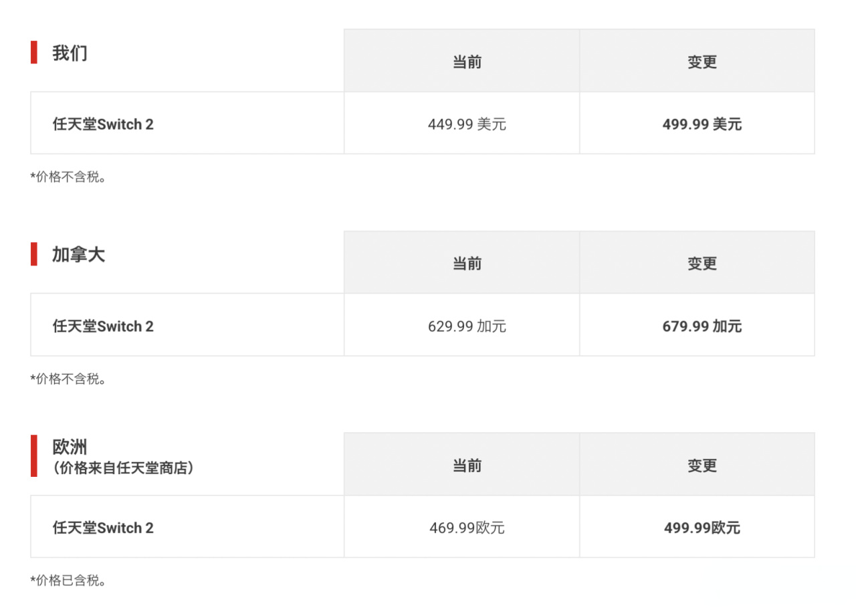Click 任天堂Switch 2 in the 加拿大 table
The height and width of the screenshot is (616, 856).
click(103, 326)
